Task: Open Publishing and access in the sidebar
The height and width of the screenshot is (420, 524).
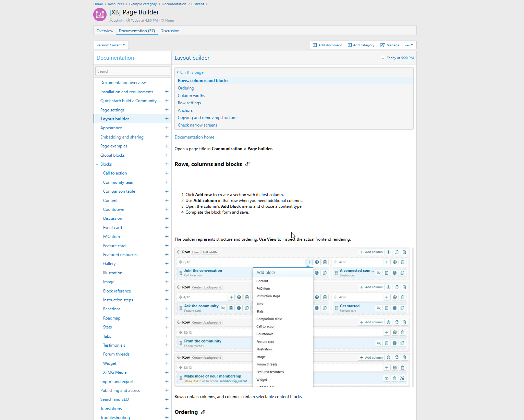Action: [120, 391]
